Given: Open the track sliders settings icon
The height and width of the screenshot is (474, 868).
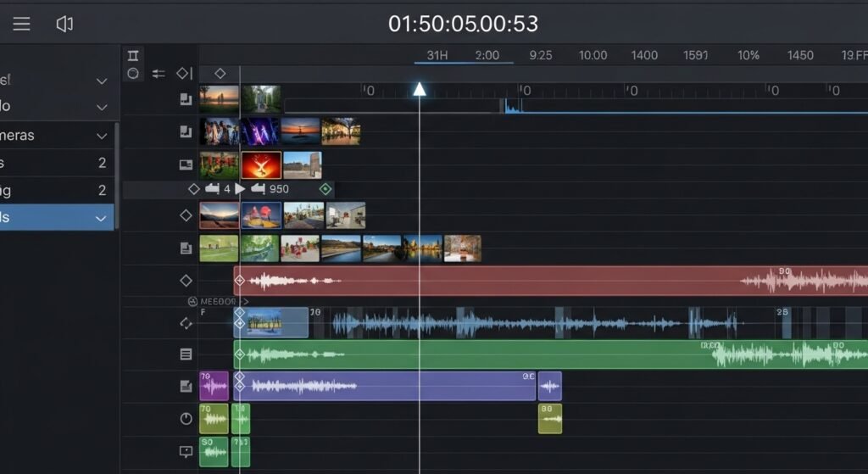Looking at the screenshot, I should point(159,73).
